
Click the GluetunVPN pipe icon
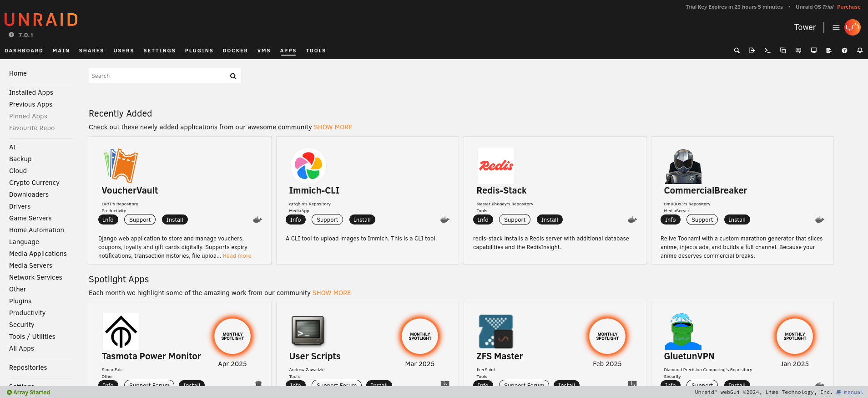683,332
